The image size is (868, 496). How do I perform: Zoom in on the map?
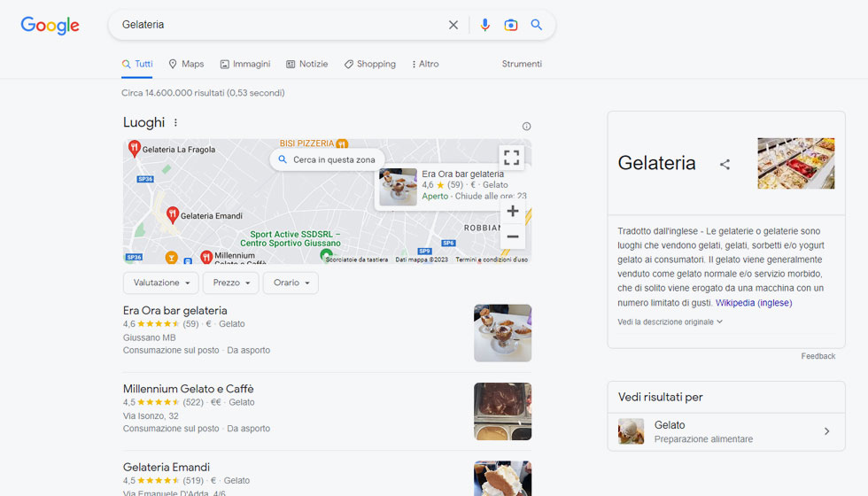[x=513, y=211]
